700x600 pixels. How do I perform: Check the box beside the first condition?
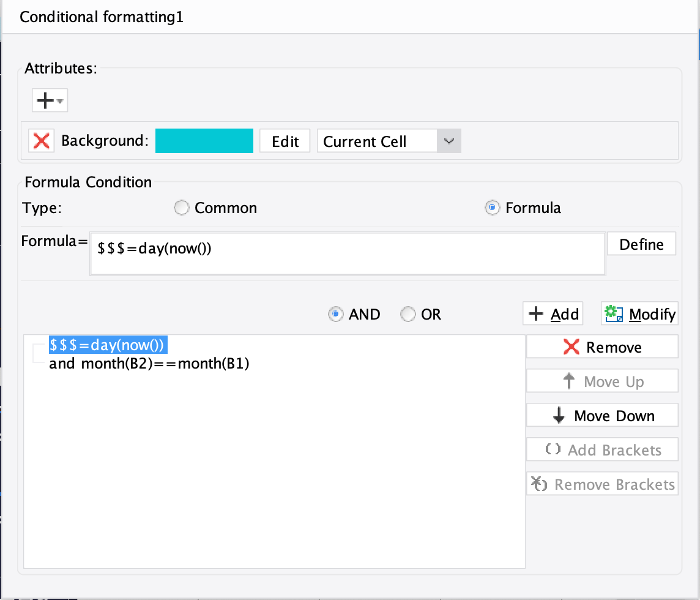38,353
